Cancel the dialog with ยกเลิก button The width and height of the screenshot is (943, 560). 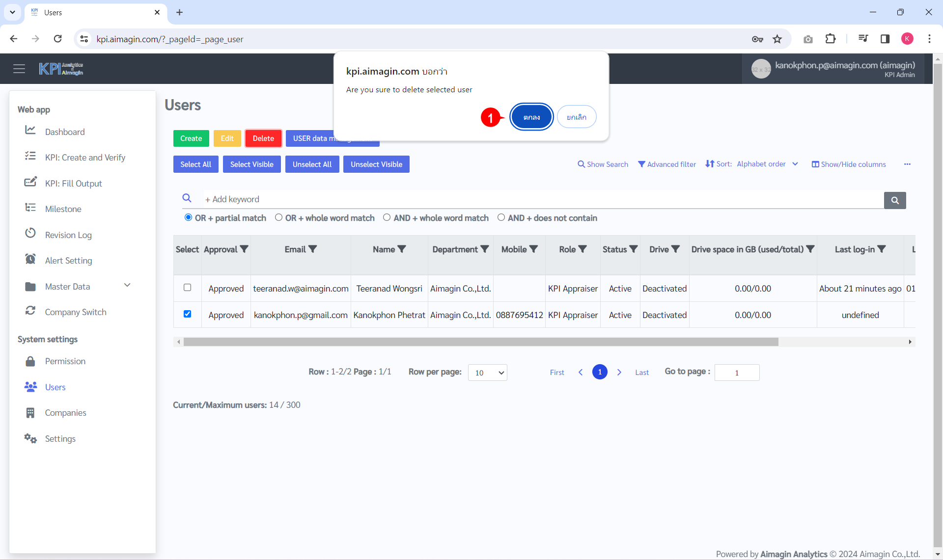coord(577,117)
